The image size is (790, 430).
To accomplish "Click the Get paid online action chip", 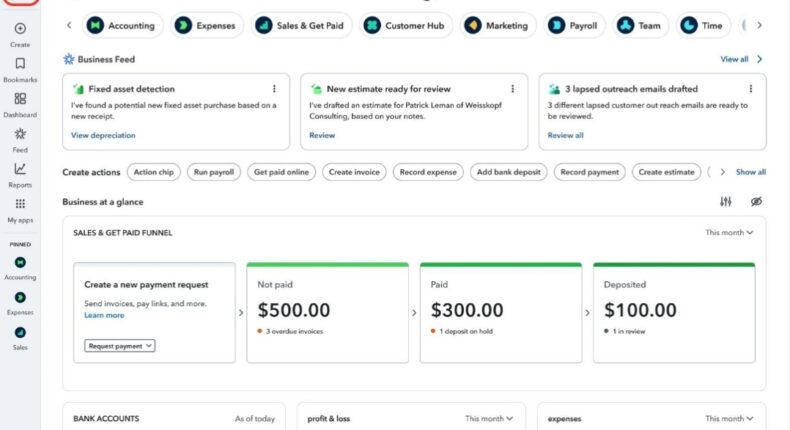I will pyautogui.click(x=281, y=172).
